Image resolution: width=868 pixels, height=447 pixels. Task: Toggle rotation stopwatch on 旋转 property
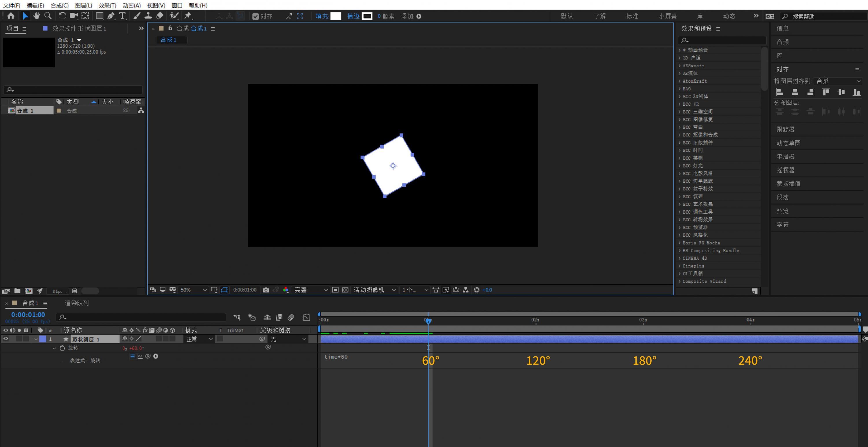pyautogui.click(x=62, y=348)
